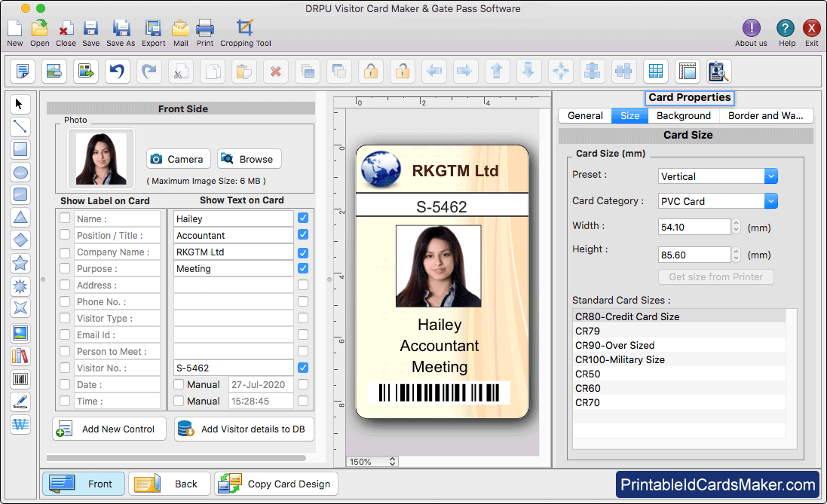Open the 150% zoom selector

[x=372, y=461]
